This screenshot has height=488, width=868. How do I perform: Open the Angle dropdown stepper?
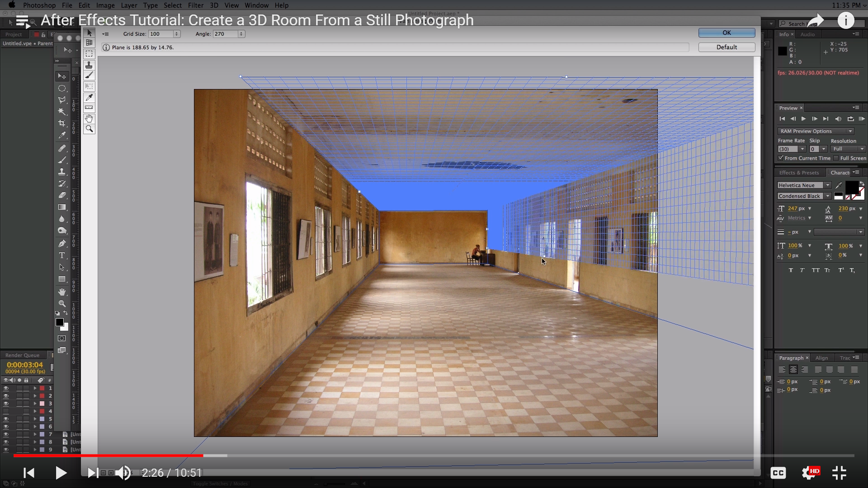pos(241,34)
